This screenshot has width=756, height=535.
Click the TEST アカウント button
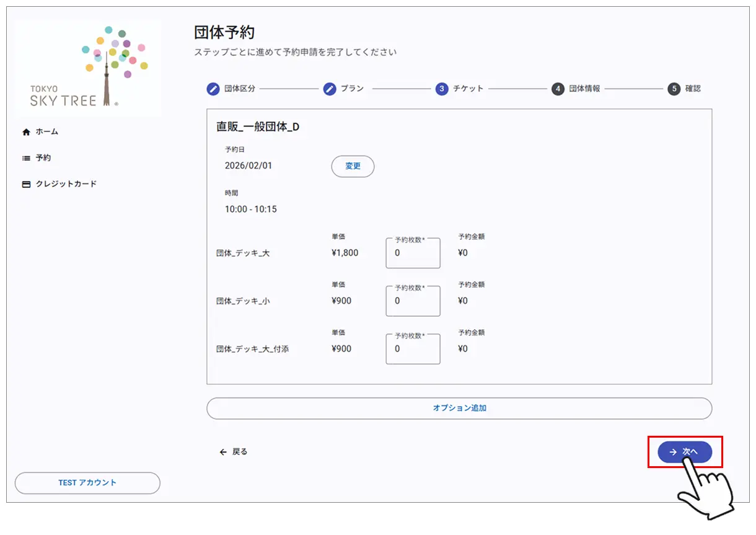tap(87, 483)
